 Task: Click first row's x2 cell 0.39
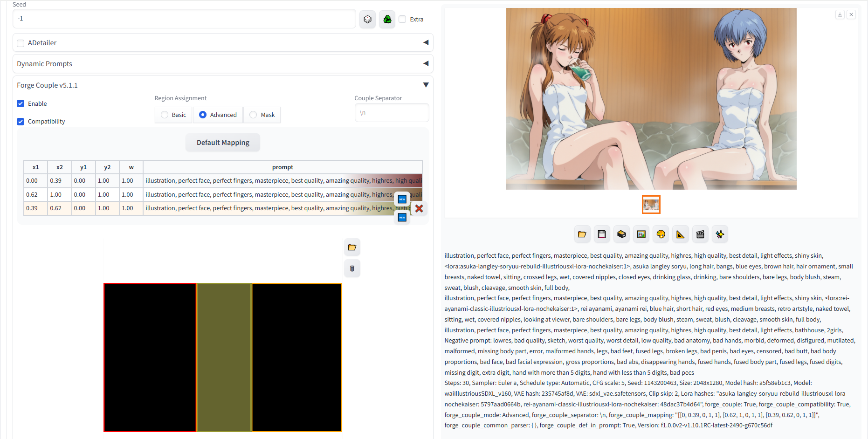pyautogui.click(x=60, y=181)
